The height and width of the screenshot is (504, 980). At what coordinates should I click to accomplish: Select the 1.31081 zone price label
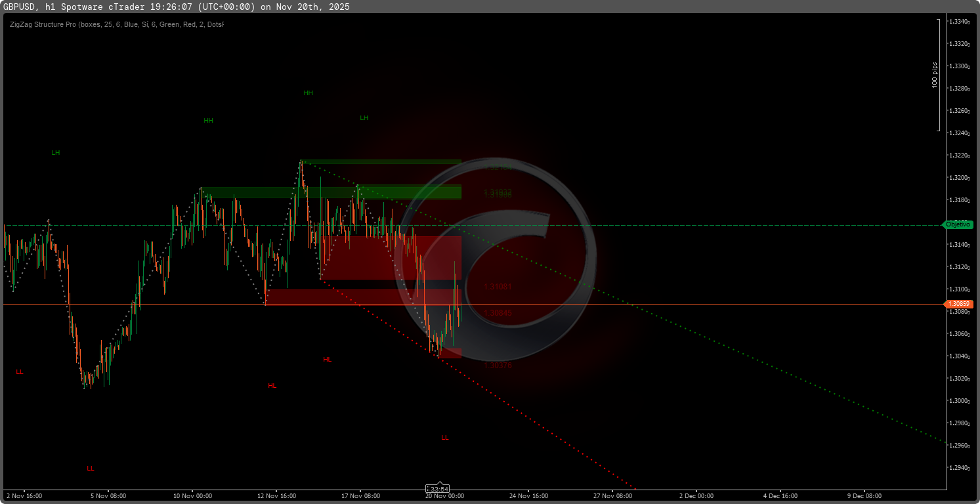pyautogui.click(x=498, y=287)
